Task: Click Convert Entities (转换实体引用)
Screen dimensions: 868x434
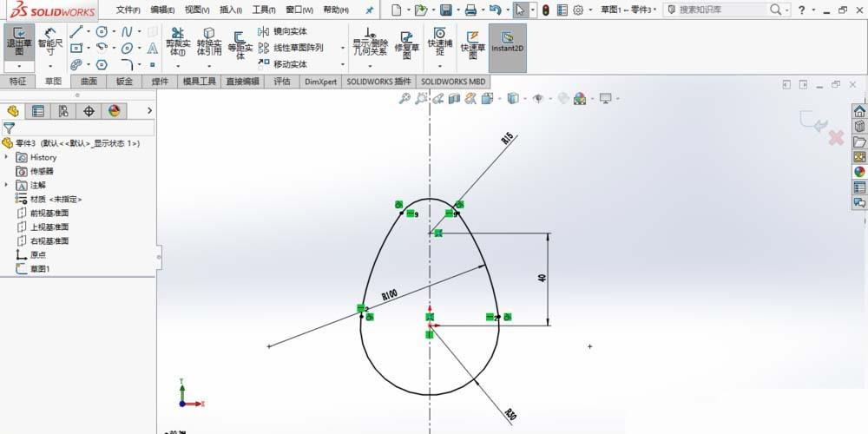Action: click(x=209, y=42)
